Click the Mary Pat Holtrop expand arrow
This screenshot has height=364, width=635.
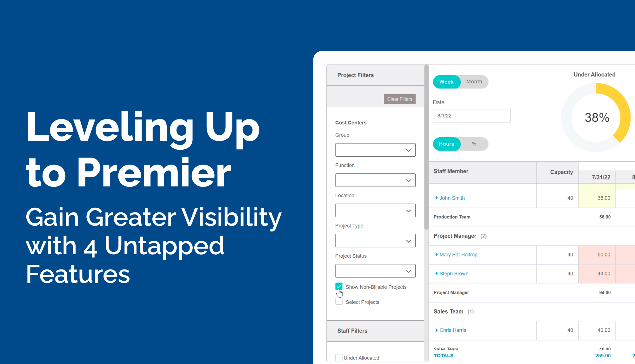[437, 254]
